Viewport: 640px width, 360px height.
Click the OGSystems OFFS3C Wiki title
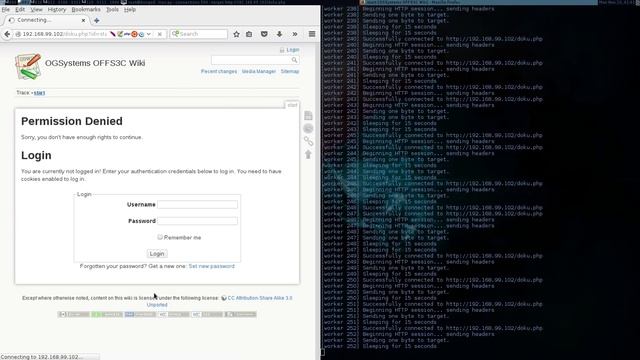click(95, 63)
